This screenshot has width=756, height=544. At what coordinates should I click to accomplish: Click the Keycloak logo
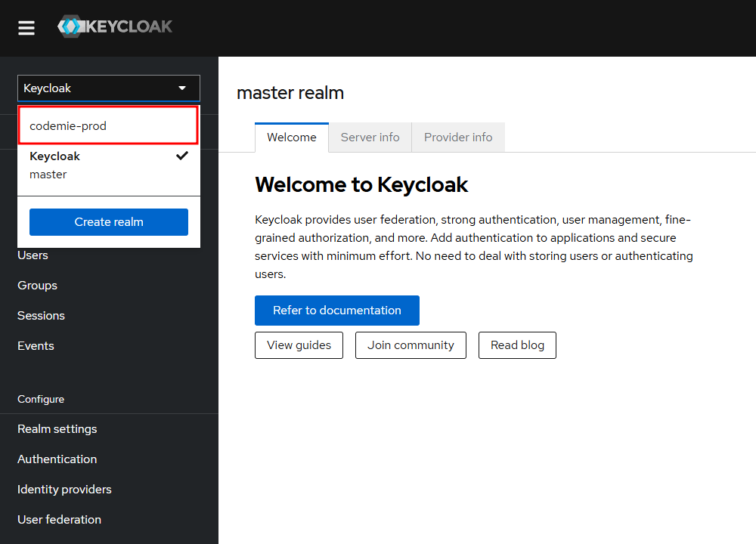coord(115,27)
